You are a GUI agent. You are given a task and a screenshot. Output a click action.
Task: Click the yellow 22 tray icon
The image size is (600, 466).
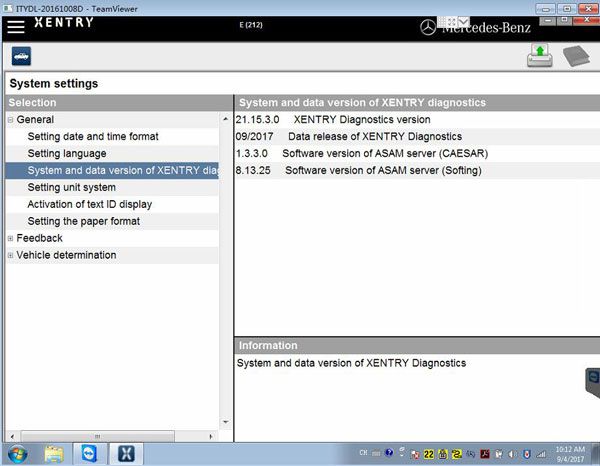click(x=429, y=454)
